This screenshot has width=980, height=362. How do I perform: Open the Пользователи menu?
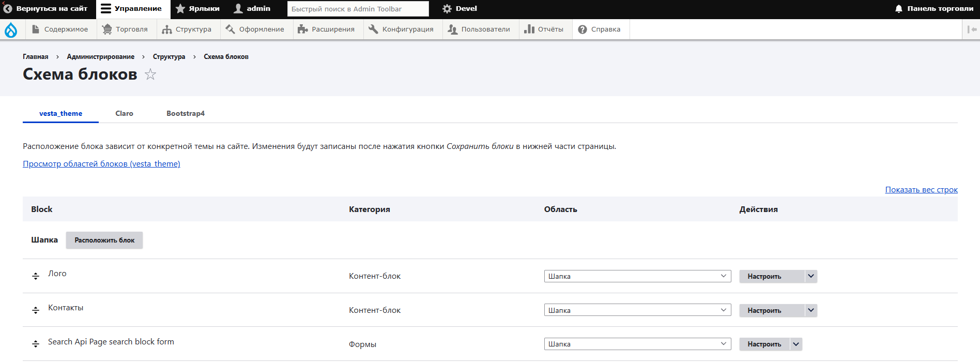click(x=480, y=29)
